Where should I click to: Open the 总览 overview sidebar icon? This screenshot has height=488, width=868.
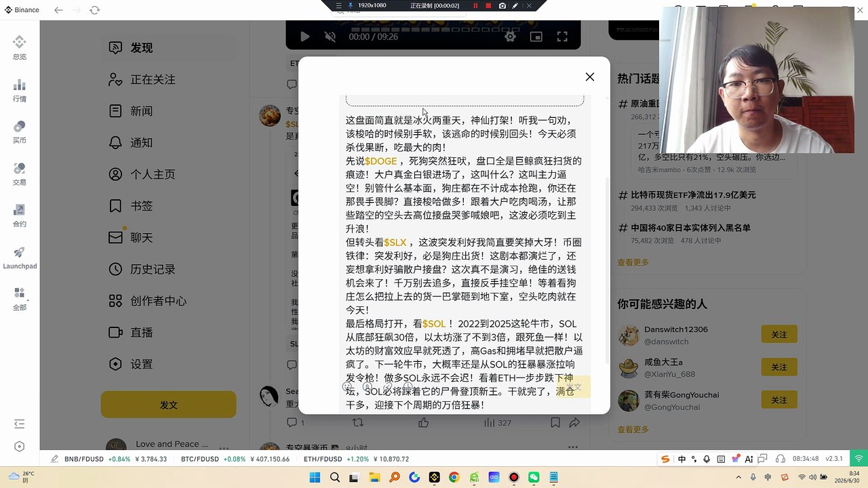click(20, 48)
